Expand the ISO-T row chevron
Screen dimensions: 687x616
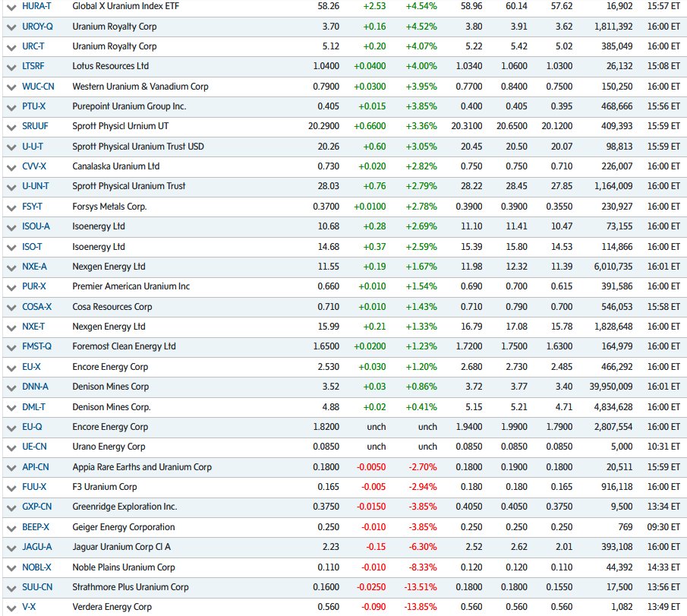pos(11,248)
